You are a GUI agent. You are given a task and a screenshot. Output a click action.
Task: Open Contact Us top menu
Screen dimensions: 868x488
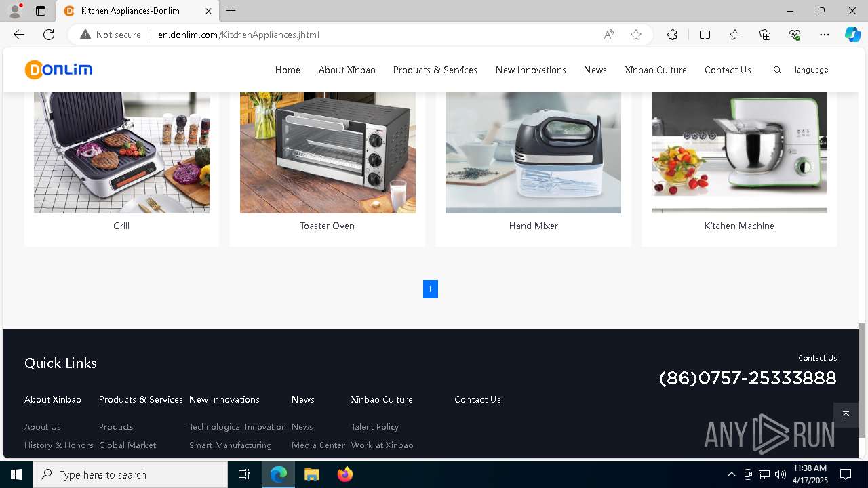click(x=728, y=70)
